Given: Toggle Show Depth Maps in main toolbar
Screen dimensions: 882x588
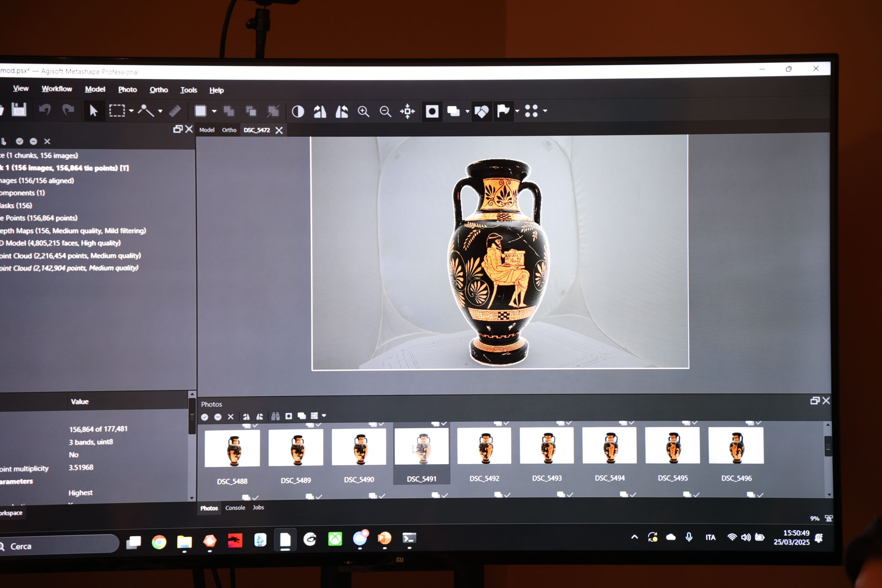Looking at the screenshot, I should point(453,111).
